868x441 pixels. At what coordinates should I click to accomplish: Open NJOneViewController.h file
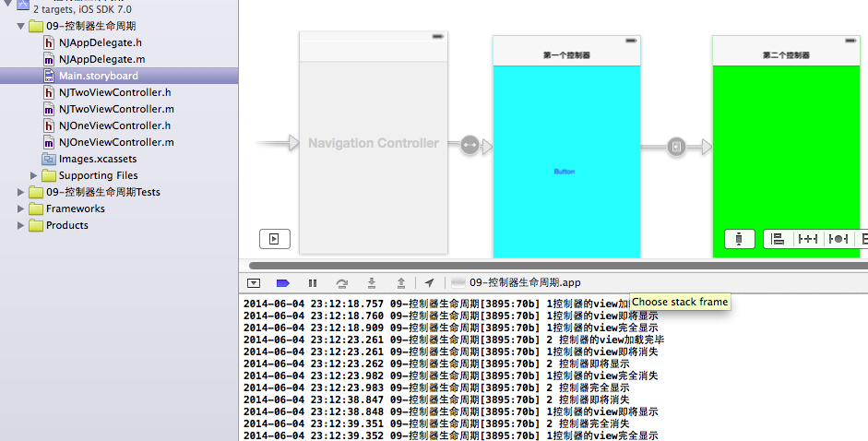tap(114, 125)
